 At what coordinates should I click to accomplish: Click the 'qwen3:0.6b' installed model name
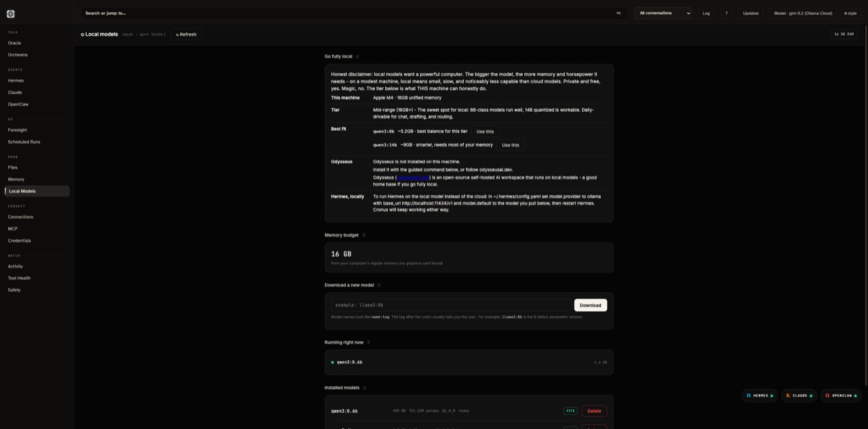click(344, 411)
